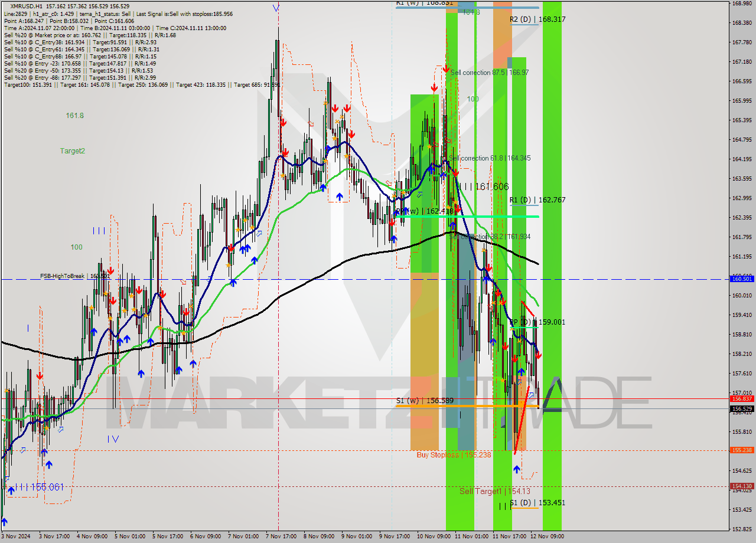Click the 168.980 price scale value
The image size is (756, 543).
tap(742, 4)
